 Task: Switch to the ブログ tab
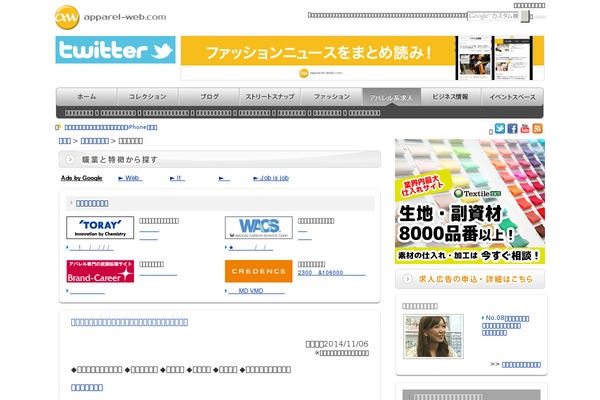pos(209,97)
